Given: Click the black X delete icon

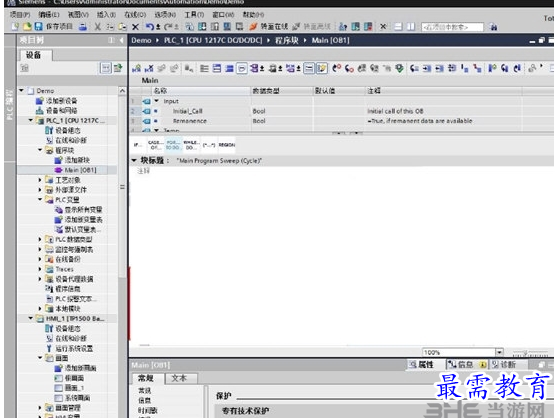Looking at the screenshot, I should (135, 27).
